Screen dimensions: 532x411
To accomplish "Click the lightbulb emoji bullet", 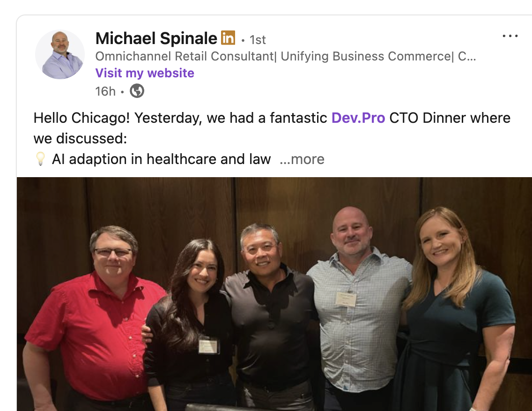I will (x=40, y=159).
